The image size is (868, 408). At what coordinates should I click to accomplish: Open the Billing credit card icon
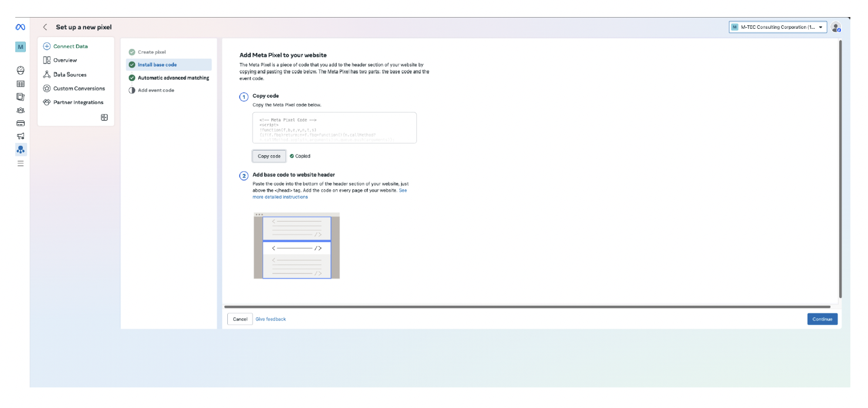tap(21, 123)
